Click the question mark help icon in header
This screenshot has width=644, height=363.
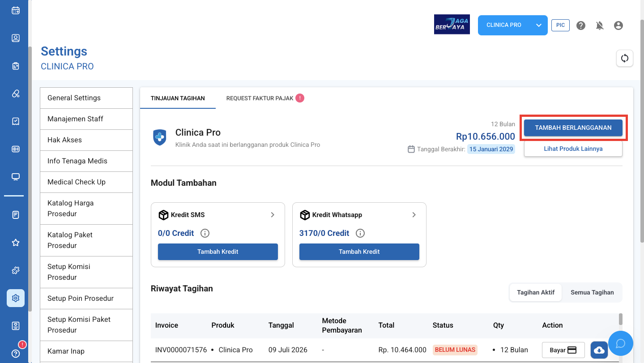(x=581, y=26)
